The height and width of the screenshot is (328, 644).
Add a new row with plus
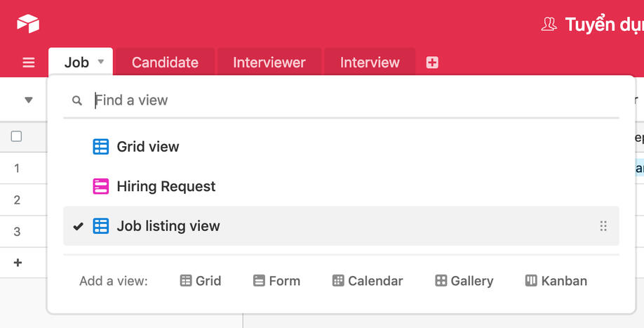[x=18, y=263]
